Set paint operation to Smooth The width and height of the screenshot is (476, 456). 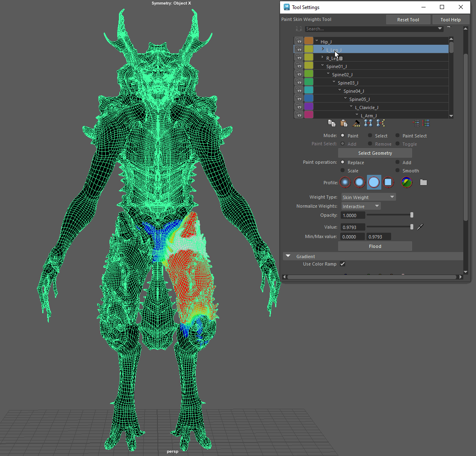coord(398,170)
